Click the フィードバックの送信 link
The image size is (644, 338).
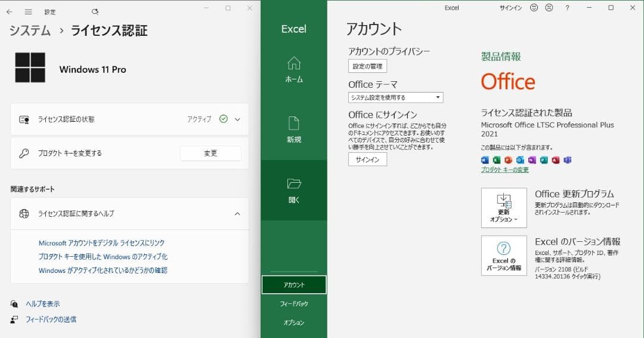(x=51, y=319)
